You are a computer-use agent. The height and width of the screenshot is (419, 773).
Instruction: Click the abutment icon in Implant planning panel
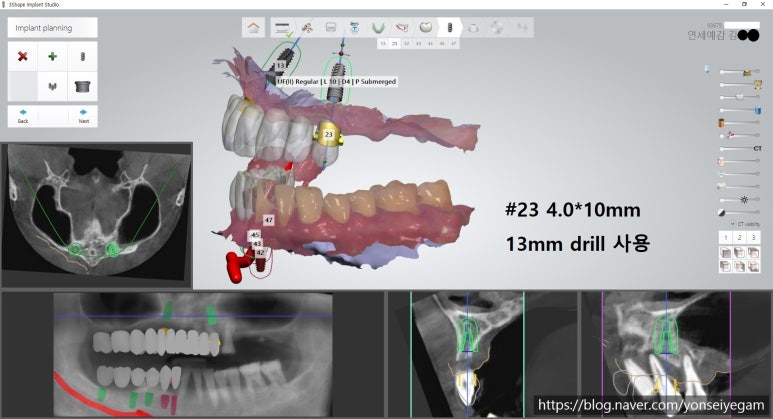52,87
